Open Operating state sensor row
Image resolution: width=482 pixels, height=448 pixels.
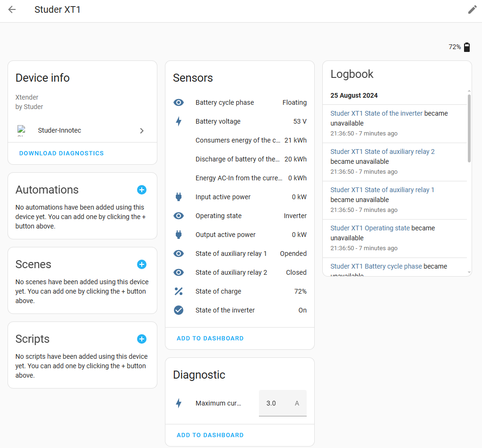point(240,216)
